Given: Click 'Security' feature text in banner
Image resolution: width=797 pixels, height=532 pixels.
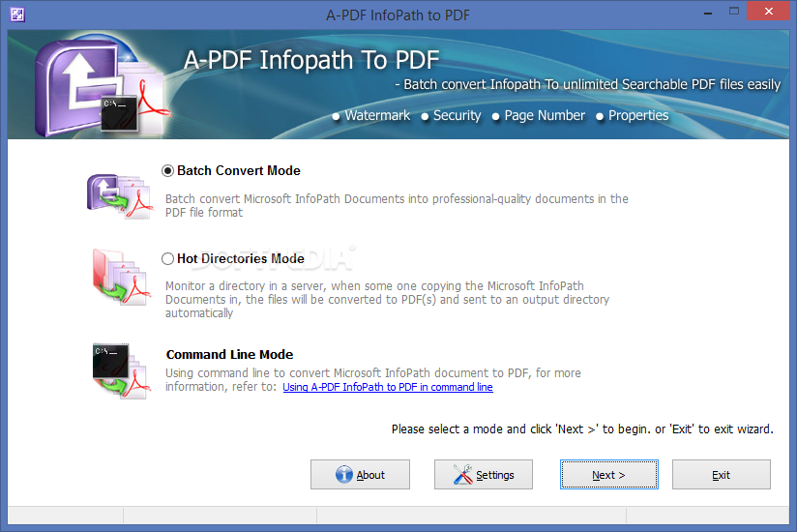Looking at the screenshot, I should point(457,115).
